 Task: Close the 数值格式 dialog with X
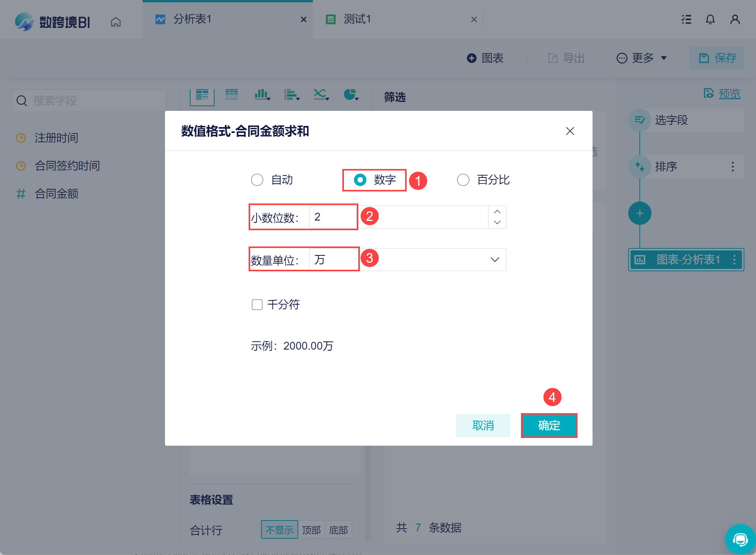[x=570, y=131]
